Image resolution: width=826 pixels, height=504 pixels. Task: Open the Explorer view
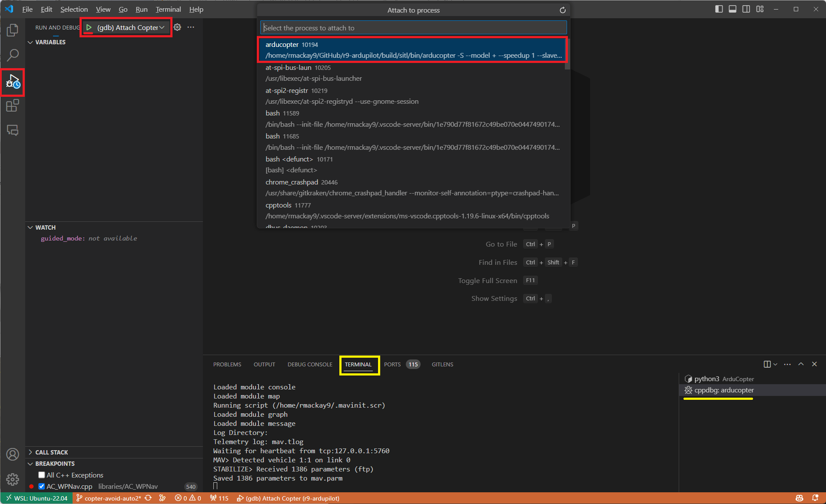click(x=13, y=30)
